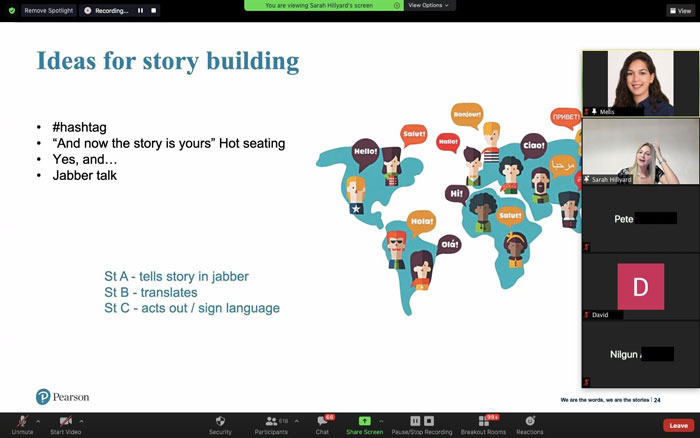The image size is (700, 438).
Task: Pause recording from the top indicator
Action: click(140, 10)
